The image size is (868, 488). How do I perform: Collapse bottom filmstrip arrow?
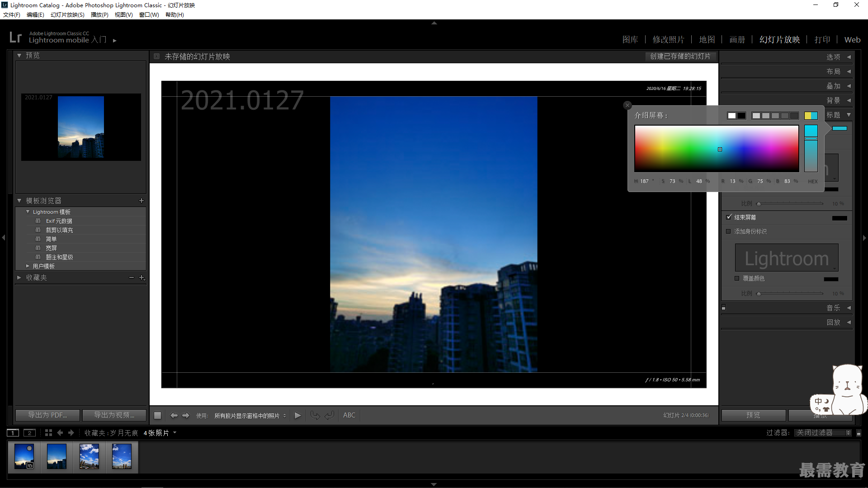tap(434, 484)
